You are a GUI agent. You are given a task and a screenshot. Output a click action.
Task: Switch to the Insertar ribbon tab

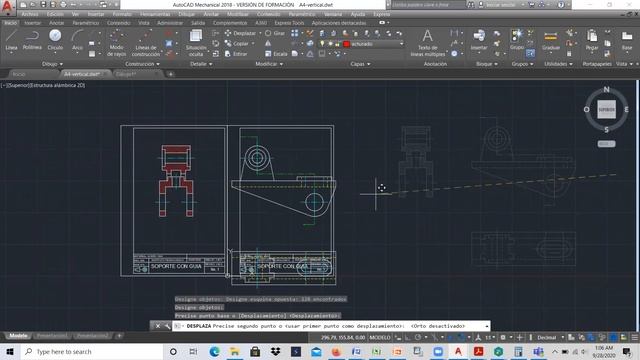(32, 23)
